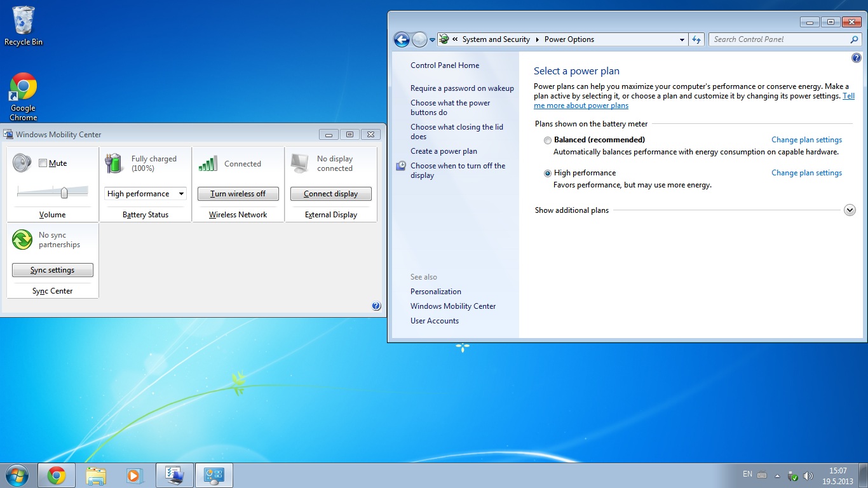
Task: Open Recycle Bin desktop icon
Action: pos(24,26)
